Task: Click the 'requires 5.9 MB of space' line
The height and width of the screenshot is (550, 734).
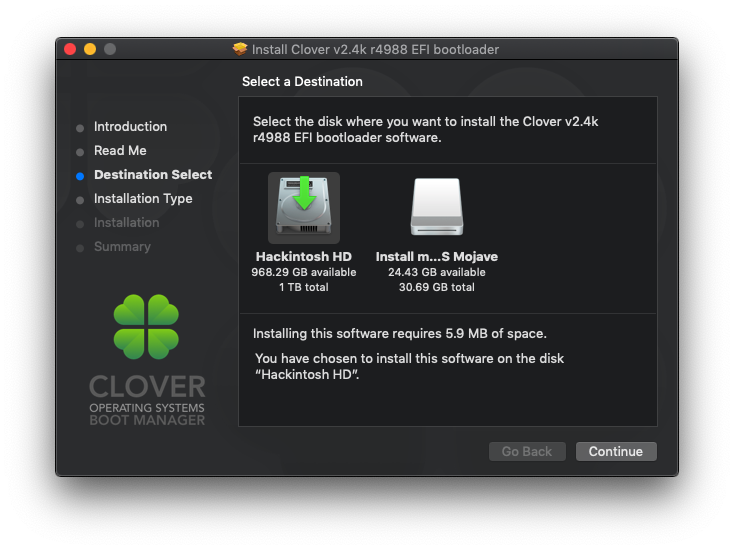Action: (x=400, y=333)
